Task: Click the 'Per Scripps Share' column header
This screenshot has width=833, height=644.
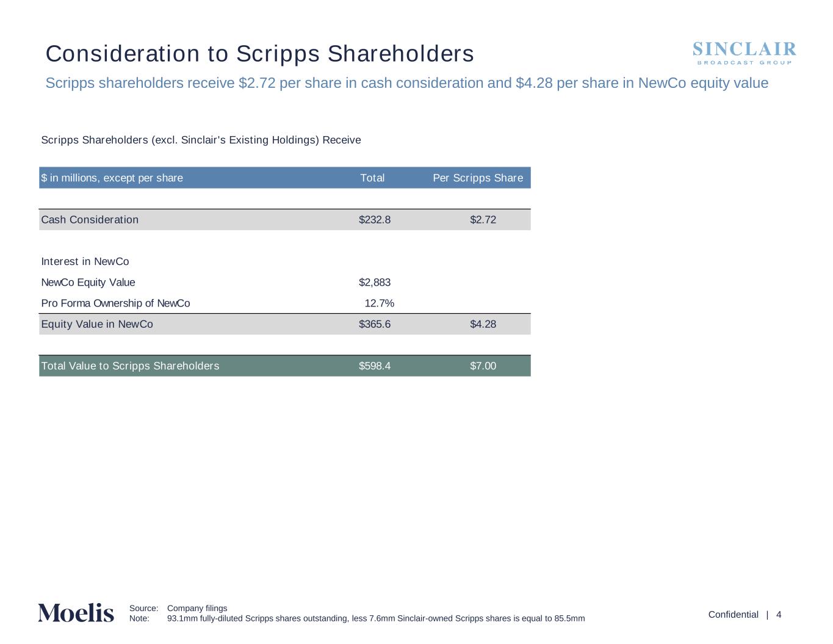Action: point(478,178)
